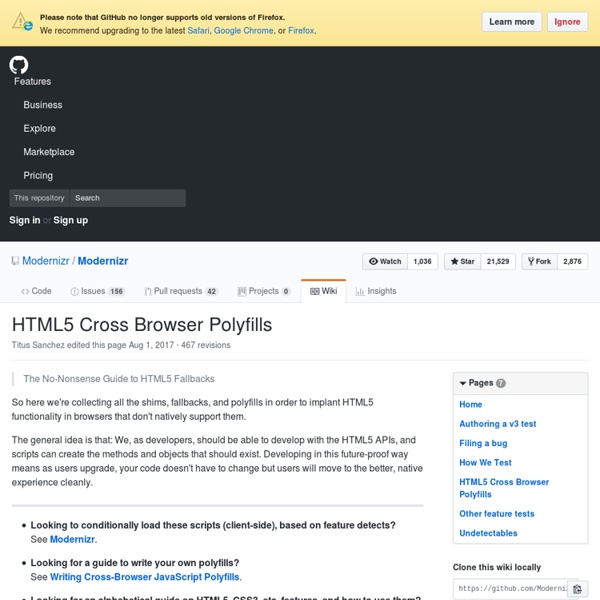Click the Sign in link
Screen dimensions: 600x600
24,220
